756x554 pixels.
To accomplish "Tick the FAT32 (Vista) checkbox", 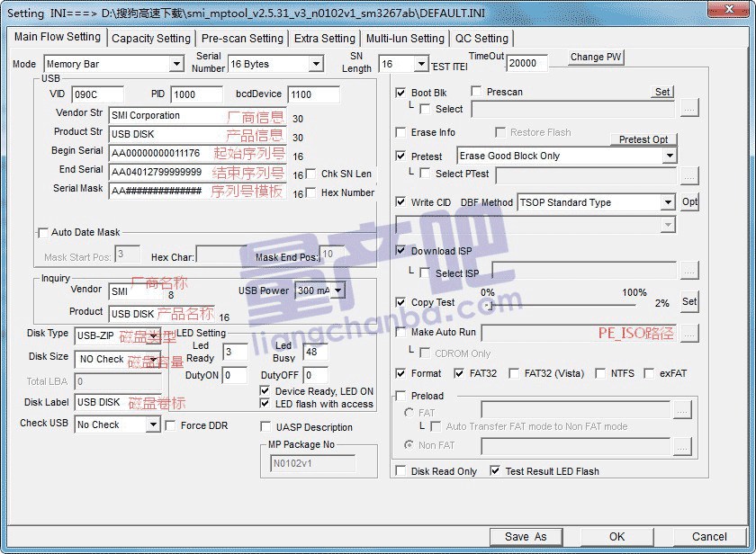I will tap(514, 373).
